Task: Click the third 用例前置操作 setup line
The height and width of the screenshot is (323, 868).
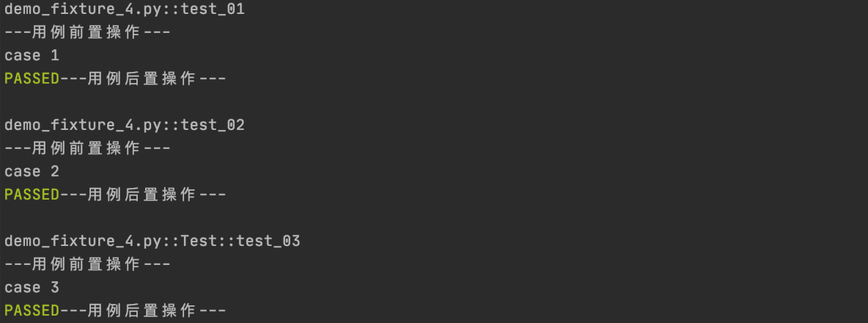Action: click(x=87, y=265)
